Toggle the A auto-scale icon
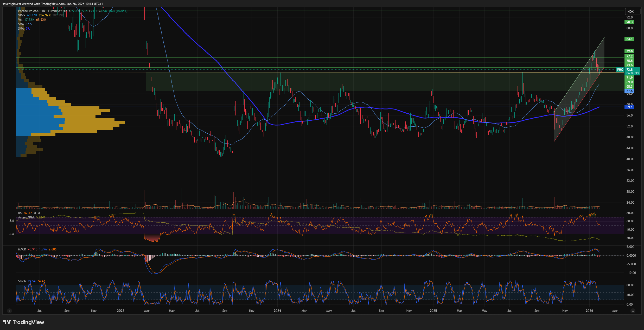The image size is (644, 330). [x=633, y=311]
